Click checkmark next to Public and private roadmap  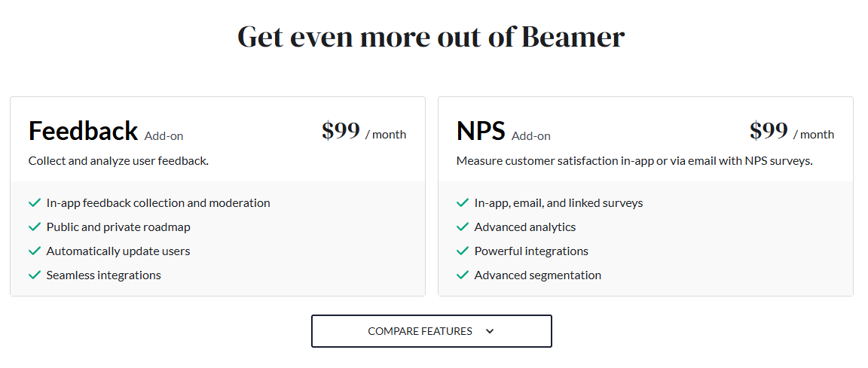(34, 227)
